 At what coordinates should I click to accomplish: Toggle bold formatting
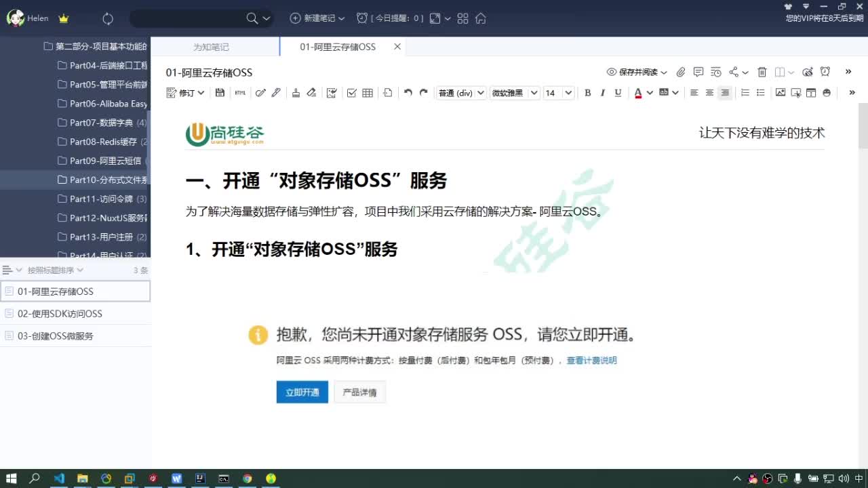588,93
